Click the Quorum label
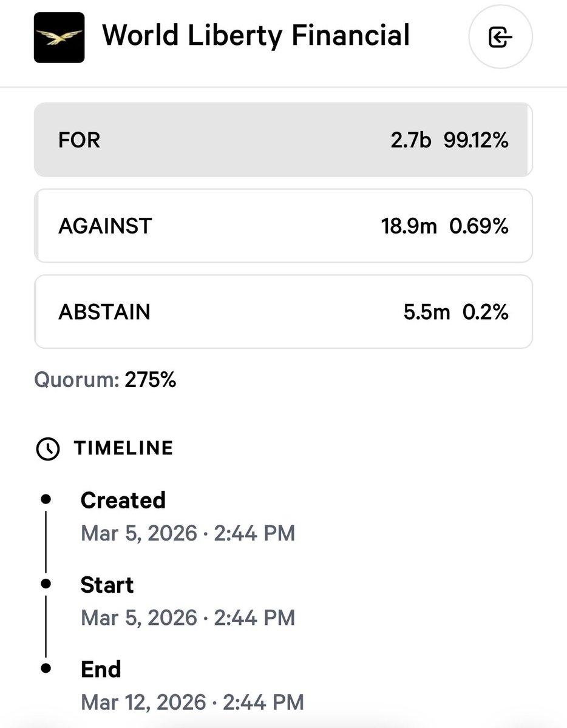Image resolution: width=567 pixels, height=728 pixels. coord(76,380)
